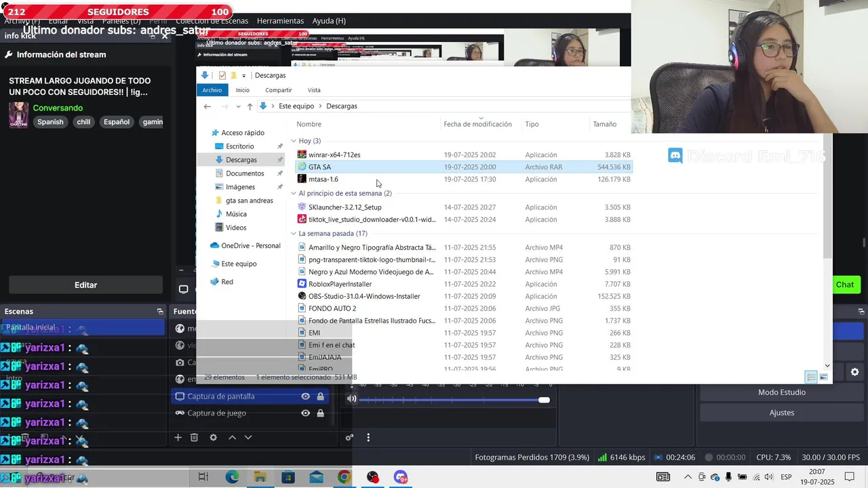868x488 pixels.
Task: Toggle visibility of Captura de juego source
Action: click(306, 413)
